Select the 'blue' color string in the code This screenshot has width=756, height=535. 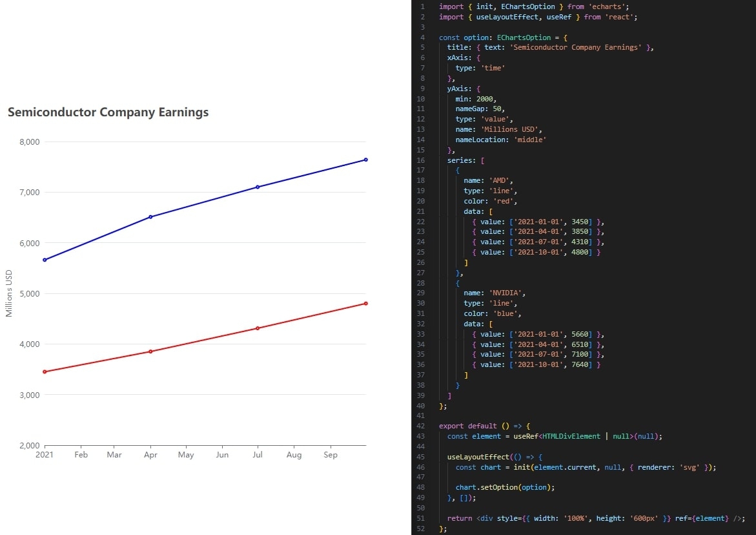coord(504,313)
